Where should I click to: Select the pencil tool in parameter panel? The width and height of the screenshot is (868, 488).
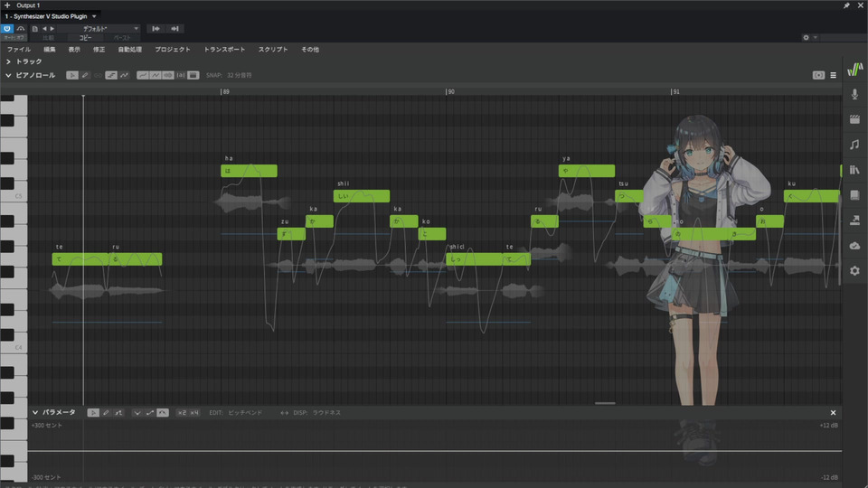(x=106, y=413)
